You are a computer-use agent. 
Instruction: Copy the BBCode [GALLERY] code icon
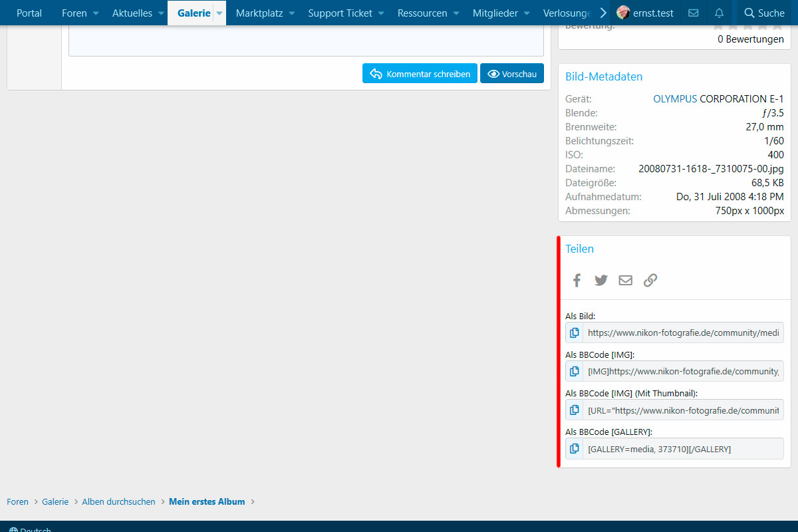coord(575,448)
